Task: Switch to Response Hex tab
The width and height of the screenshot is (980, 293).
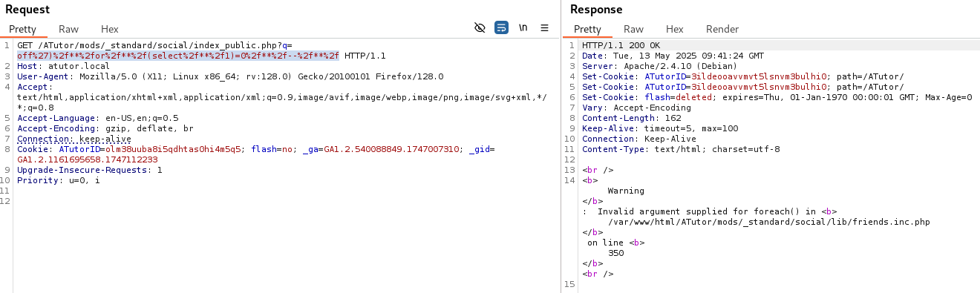Action: point(675,29)
